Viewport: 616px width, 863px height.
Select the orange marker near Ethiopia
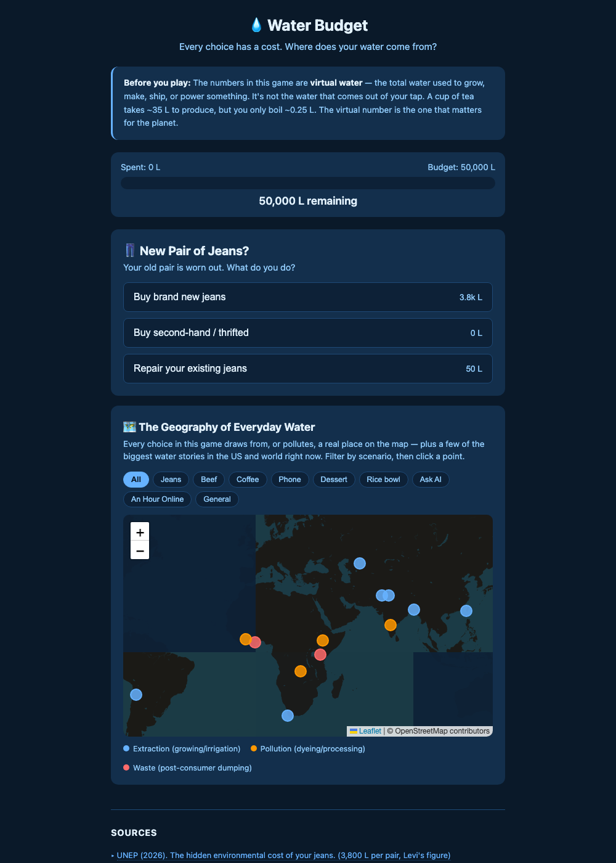coord(323,641)
